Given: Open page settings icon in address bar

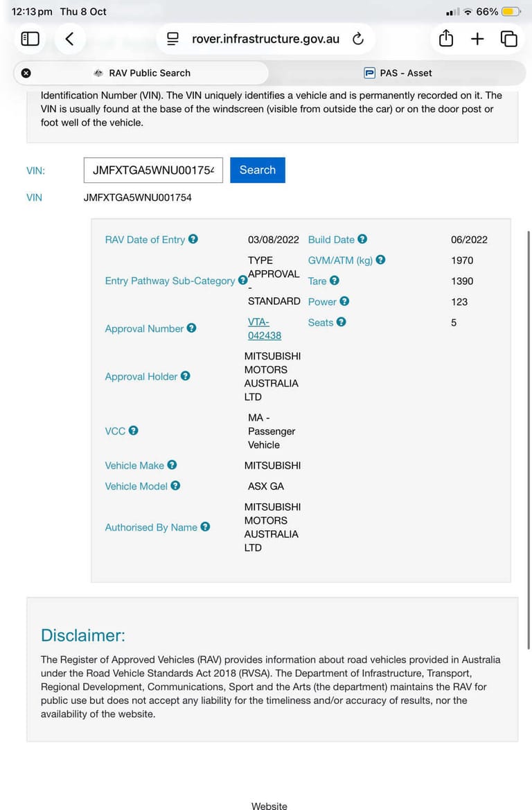Looking at the screenshot, I should 172,39.
